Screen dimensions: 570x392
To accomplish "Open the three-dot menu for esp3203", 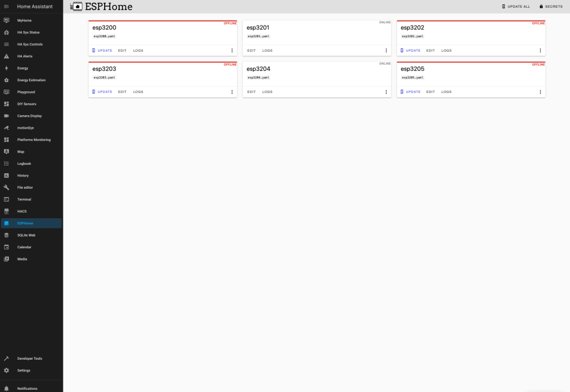I will 232,92.
